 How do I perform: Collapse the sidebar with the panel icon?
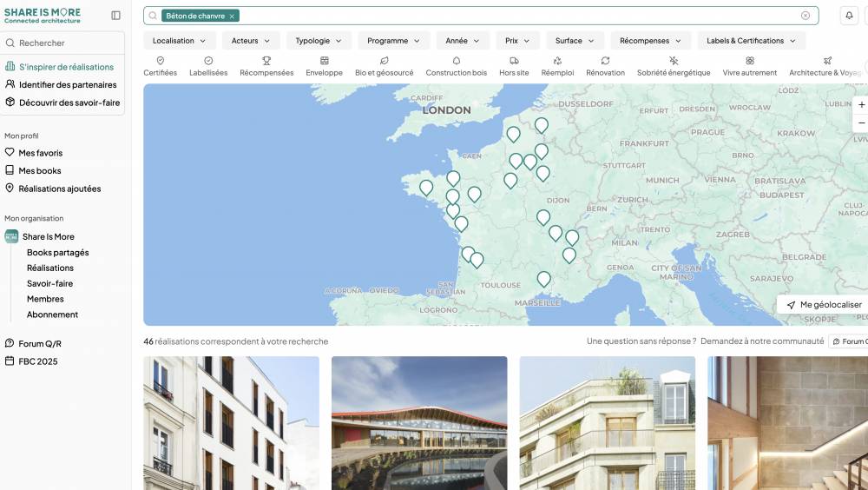[x=115, y=16]
